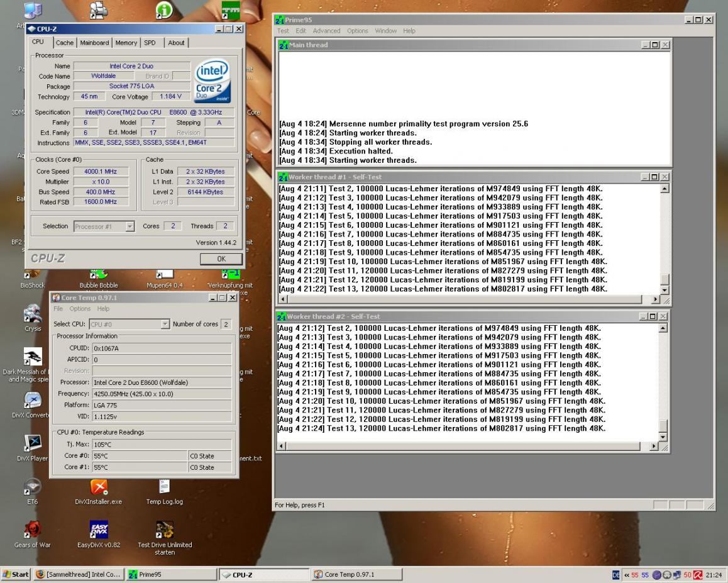Click the CPU-Z taskbar button
Image resolution: width=728 pixels, height=583 pixels.
pos(264,575)
